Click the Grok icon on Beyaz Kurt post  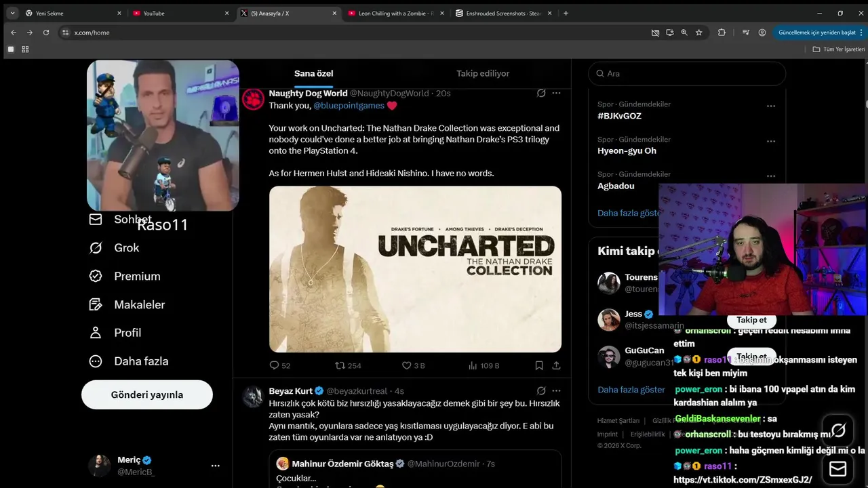(541, 391)
